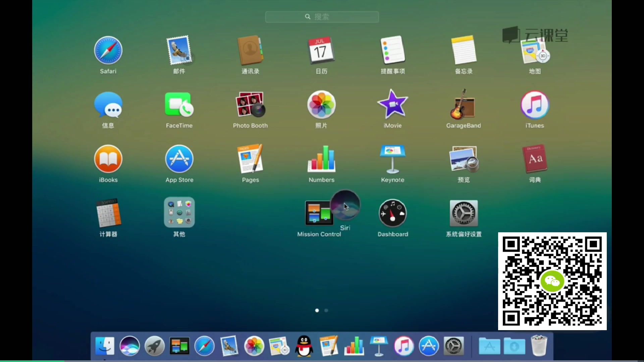This screenshot has height=362, width=644.
Task: Open Mission Control from the Dock
Action: coord(179,346)
